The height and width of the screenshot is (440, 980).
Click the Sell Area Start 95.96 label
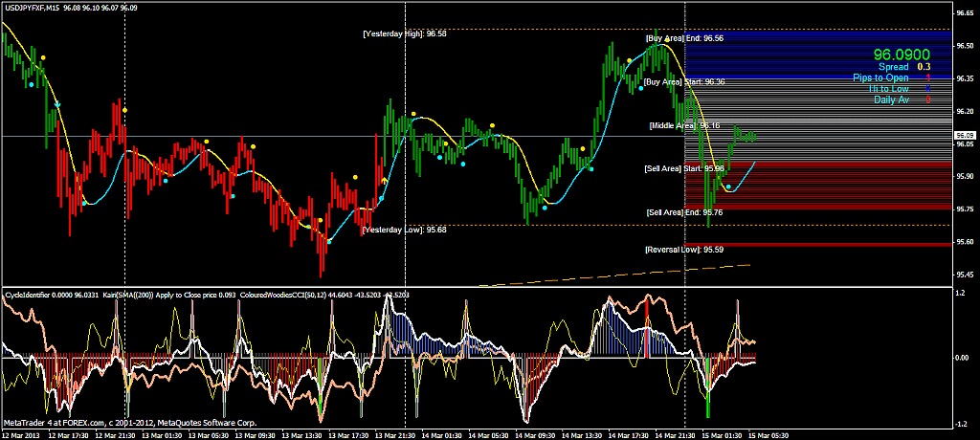684,168
